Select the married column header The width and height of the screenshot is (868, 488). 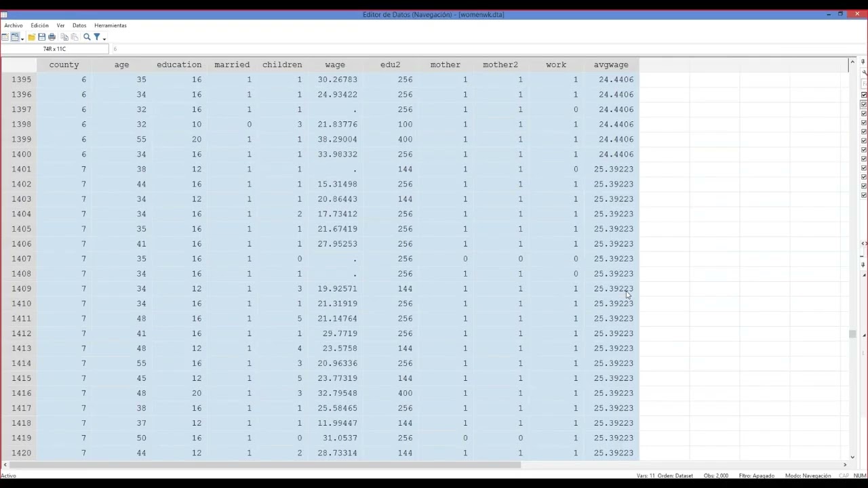point(232,64)
